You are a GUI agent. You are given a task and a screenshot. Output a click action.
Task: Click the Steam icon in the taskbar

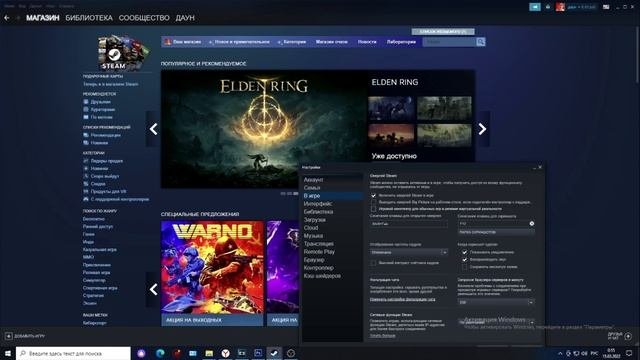click(x=274, y=353)
